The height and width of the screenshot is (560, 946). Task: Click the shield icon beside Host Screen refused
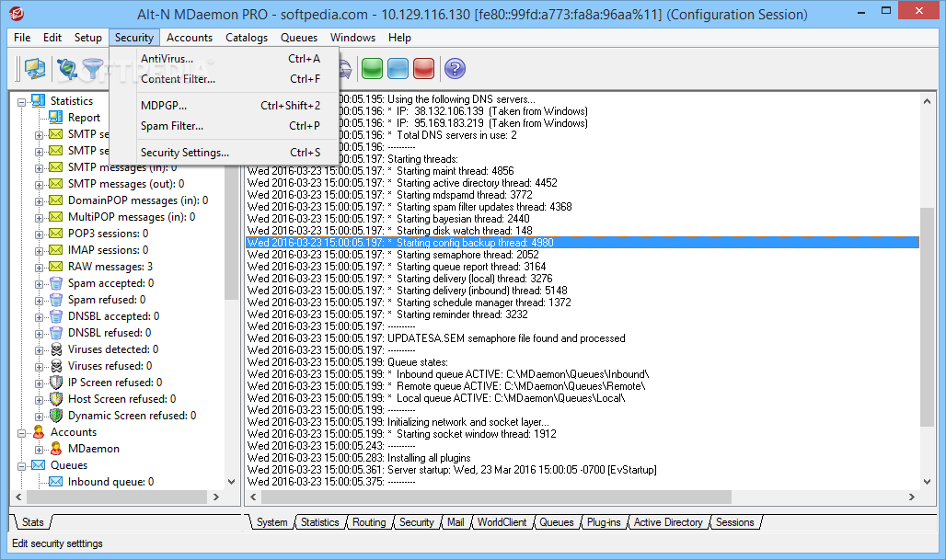click(56, 398)
